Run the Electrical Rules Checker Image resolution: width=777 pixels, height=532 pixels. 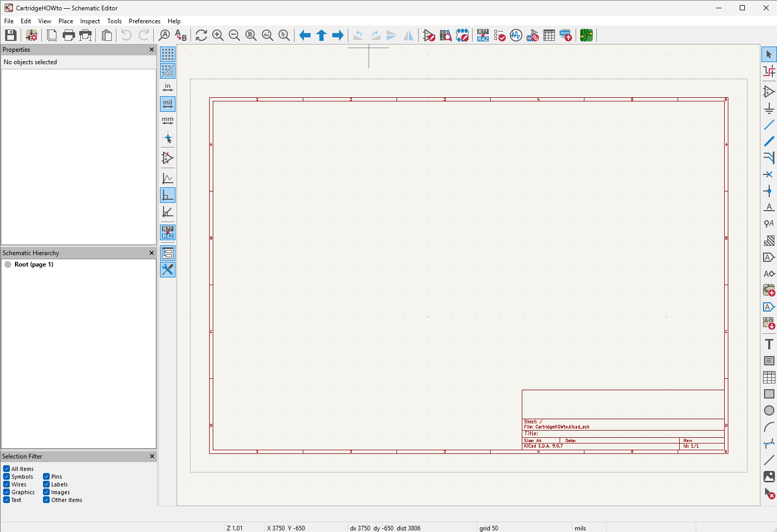click(x=500, y=35)
